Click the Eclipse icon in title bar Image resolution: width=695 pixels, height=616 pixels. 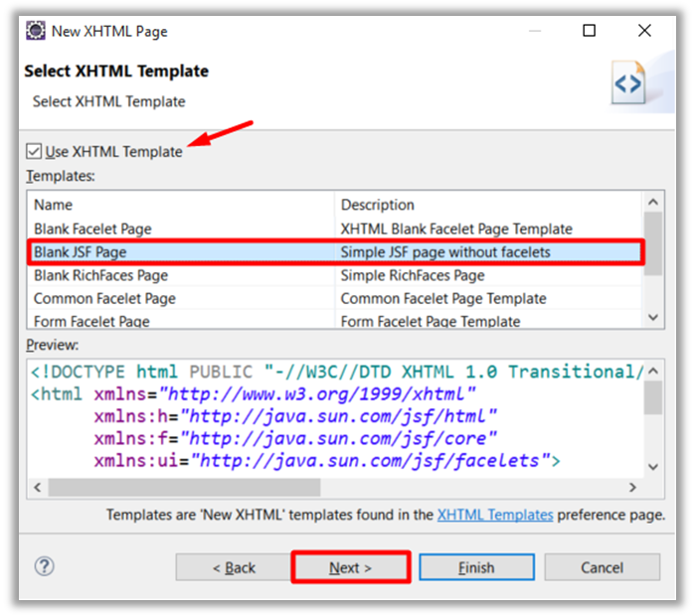(x=36, y=31)
